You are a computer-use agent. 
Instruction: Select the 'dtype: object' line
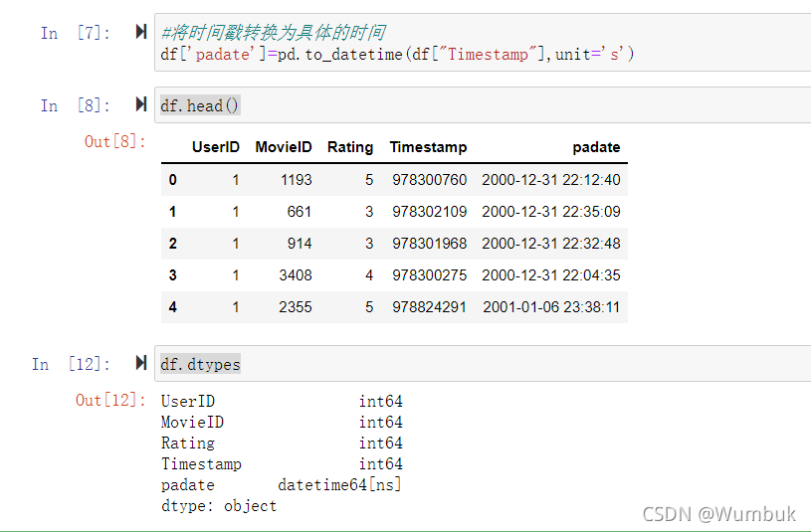(x=219, y=505)
